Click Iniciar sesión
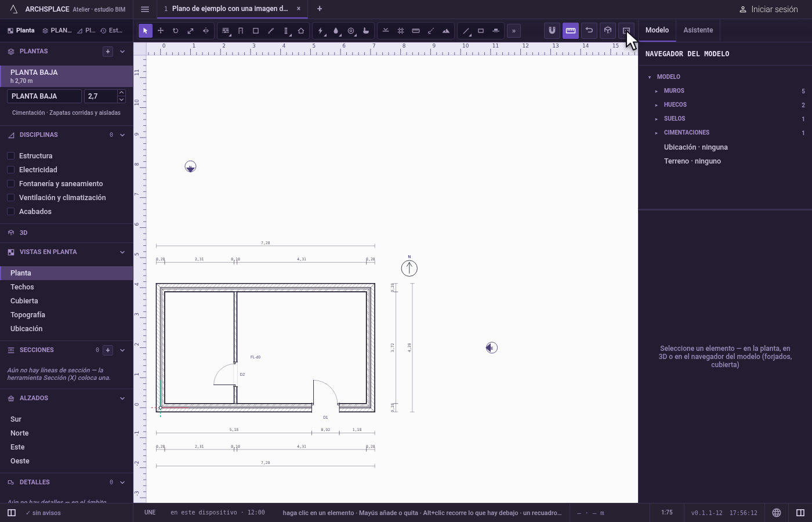Screen dimensions: 812x522 768,9
